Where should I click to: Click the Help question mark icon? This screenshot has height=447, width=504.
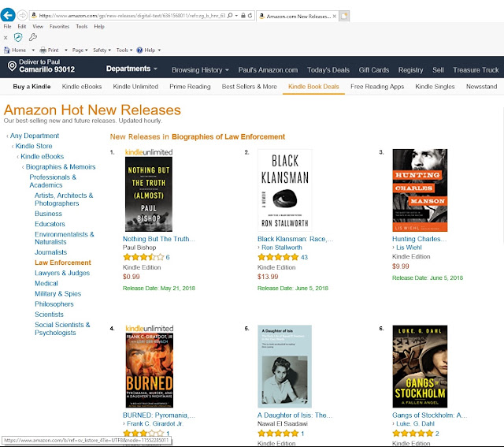(139, 50)
